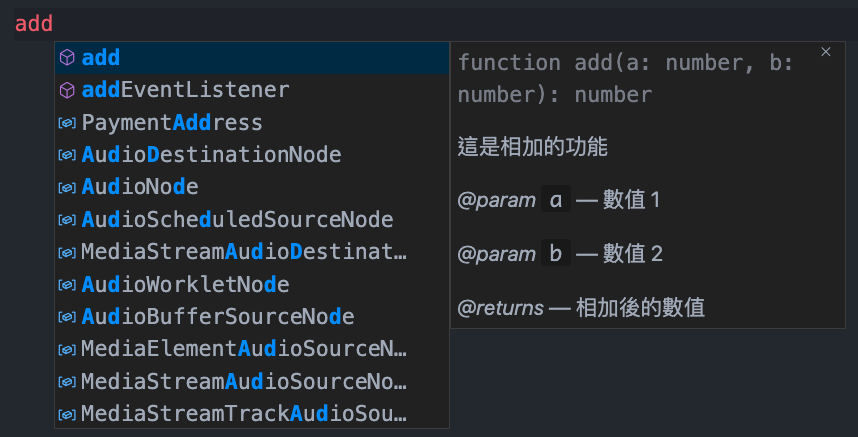Select the truncated MediaElementAudioSourceN… suggestion
Viewport: 858px width, 437px height.
click(244, 349)
